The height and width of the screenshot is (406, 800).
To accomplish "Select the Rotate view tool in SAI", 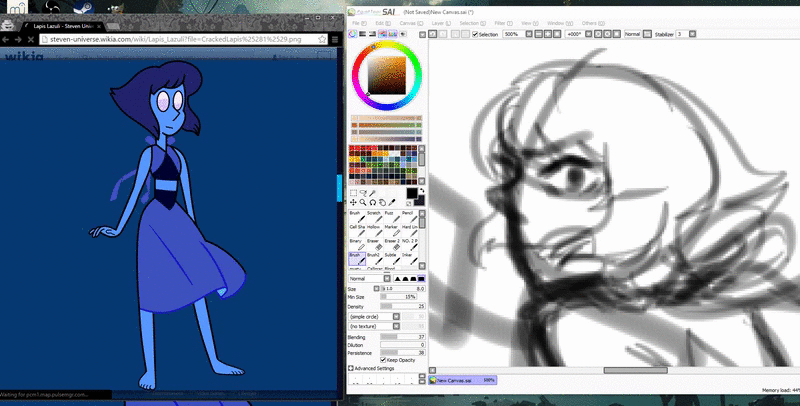I will (373, 202).
